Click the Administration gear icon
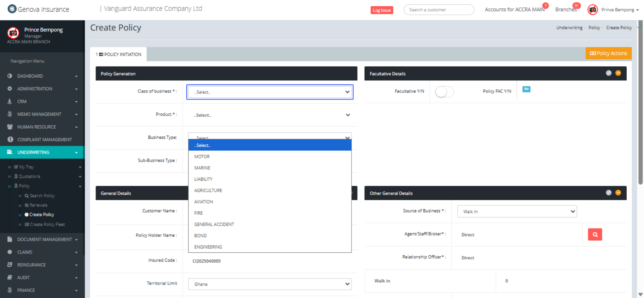 pos(10,89)
